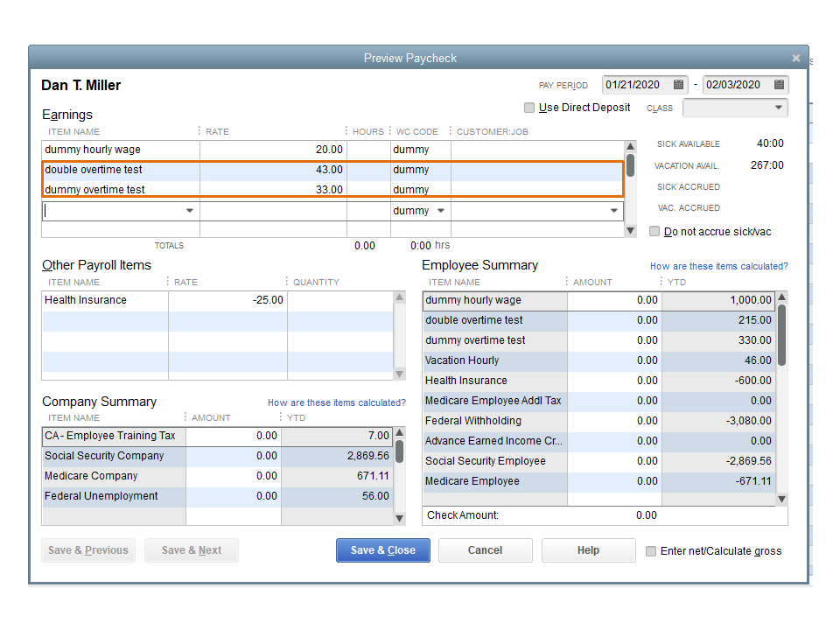840x630 pixels.
Task: Select Federal Unemployment row
Action: 217,496
